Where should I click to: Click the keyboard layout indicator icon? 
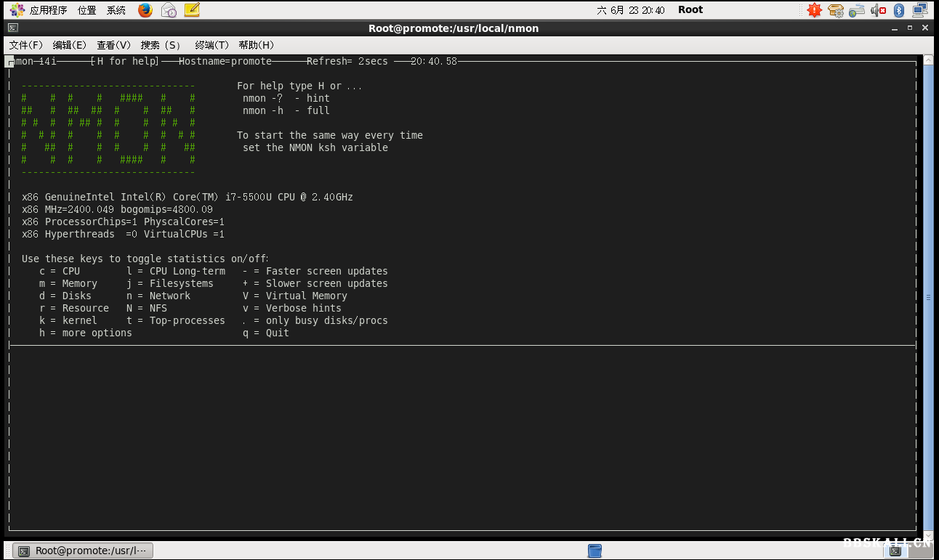click(856, 9)
